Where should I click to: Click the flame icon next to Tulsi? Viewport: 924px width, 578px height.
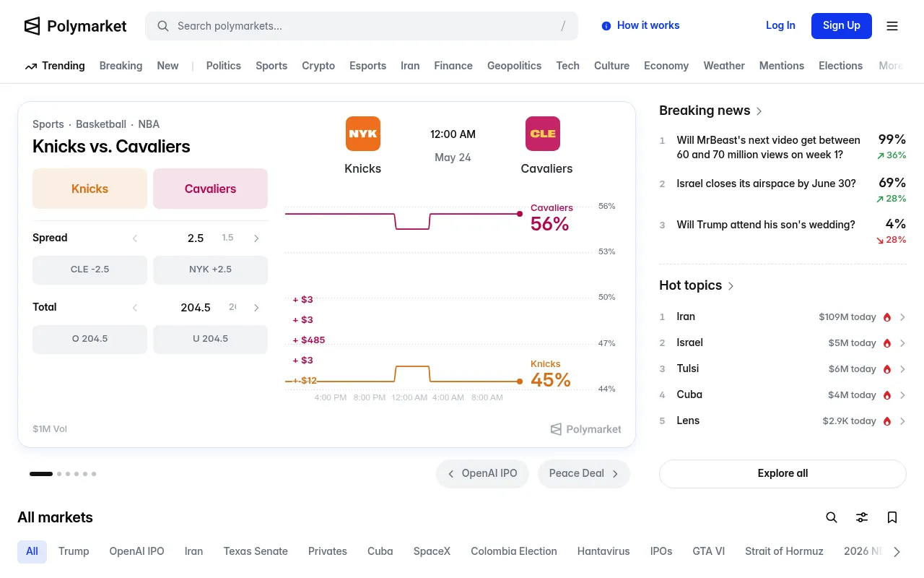pyautogui.click(x=887, y=369)
